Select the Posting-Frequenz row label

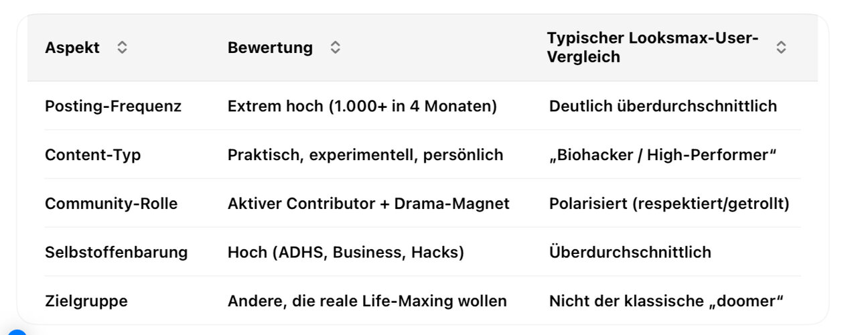coord(113,106)
